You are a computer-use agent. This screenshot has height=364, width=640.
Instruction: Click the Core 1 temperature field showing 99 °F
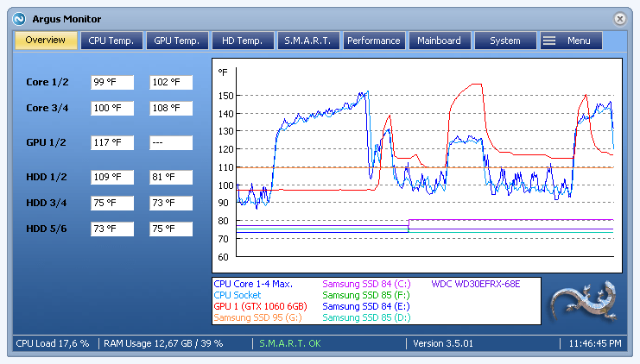(x=112, y=82)
